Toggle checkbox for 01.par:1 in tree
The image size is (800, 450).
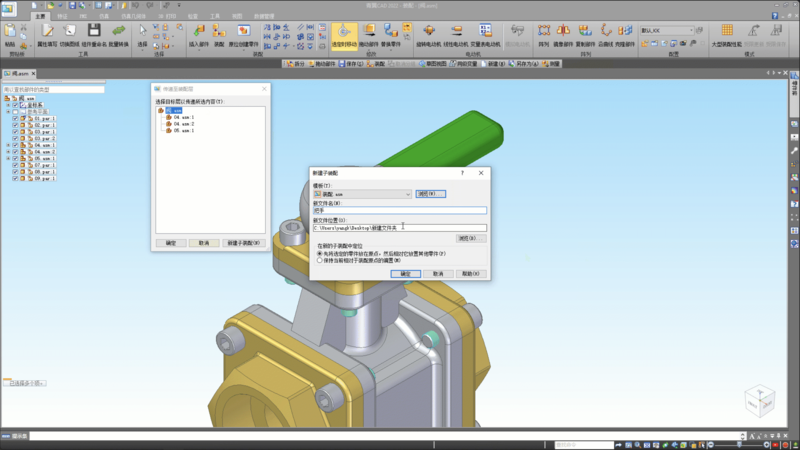(15, 119)
